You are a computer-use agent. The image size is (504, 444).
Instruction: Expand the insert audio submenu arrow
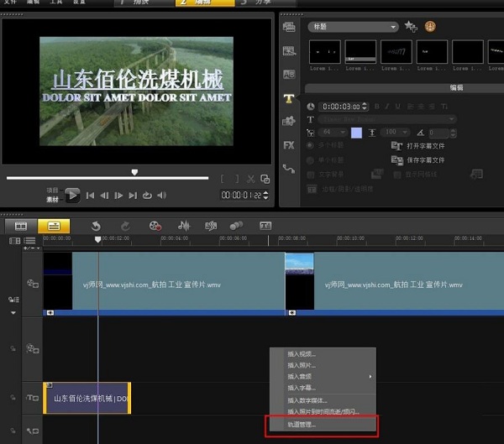coord(370,377)
